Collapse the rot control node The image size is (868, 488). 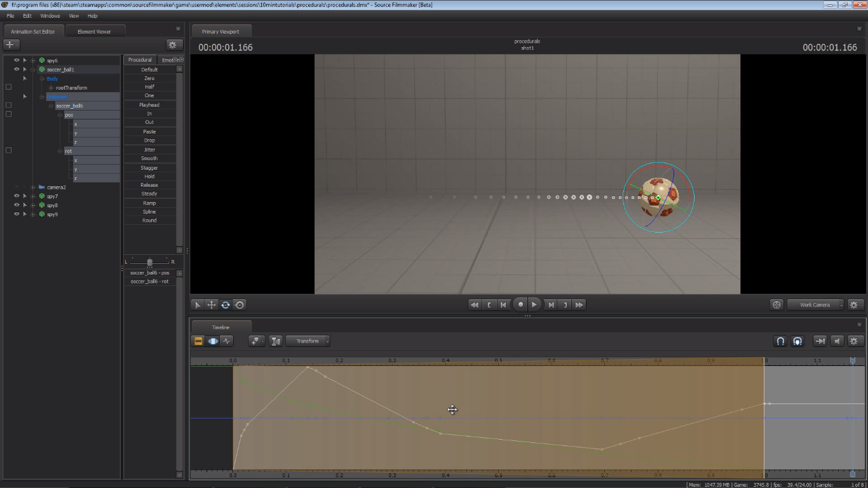point(60,151)
